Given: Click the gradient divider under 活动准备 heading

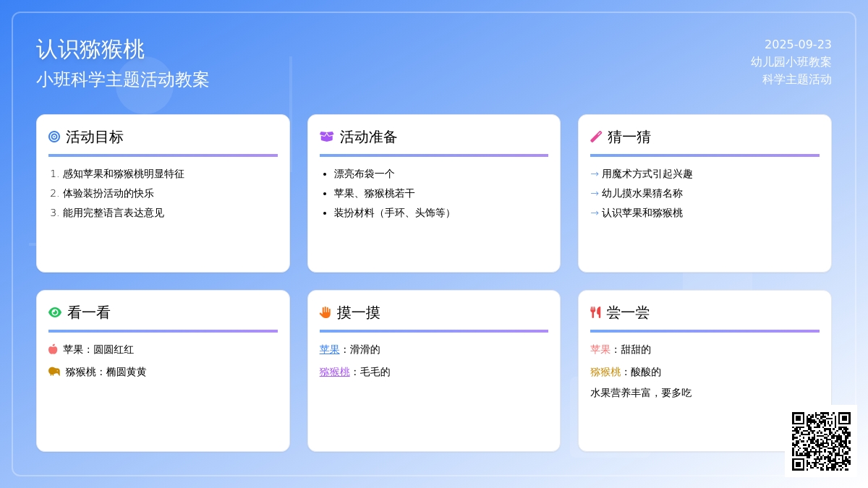Looking at the screenshot, I should click(x=434, y=155).
